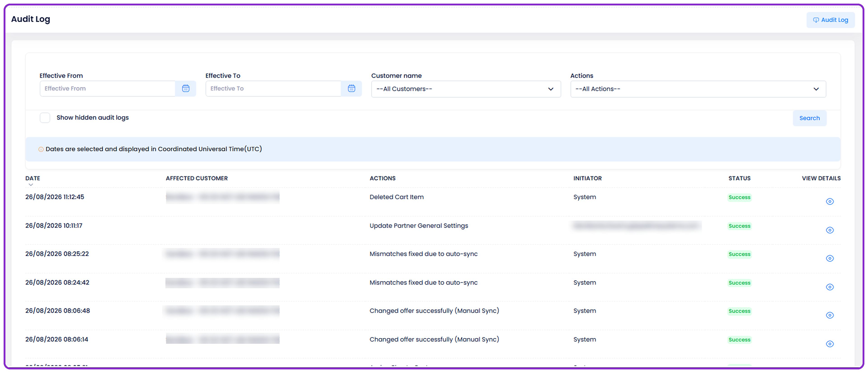
Task: Click System initiator in the 08:25:22 row
Action: click(585, 254)
